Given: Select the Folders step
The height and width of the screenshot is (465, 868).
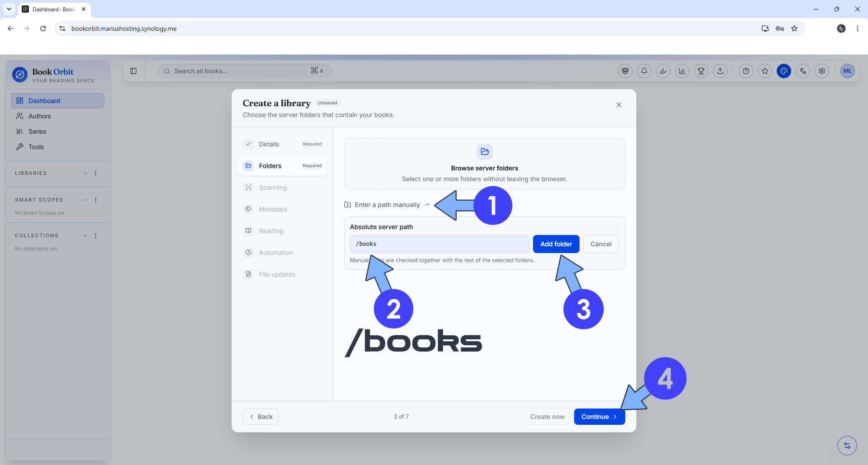Looking at the screenshot, I should [282, 166].
